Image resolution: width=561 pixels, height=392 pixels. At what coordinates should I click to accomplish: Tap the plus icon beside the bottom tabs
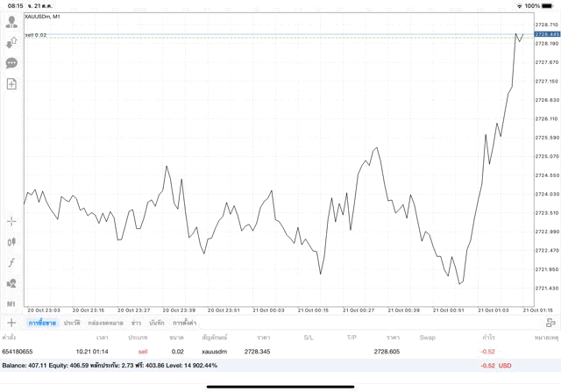(11, 323)
